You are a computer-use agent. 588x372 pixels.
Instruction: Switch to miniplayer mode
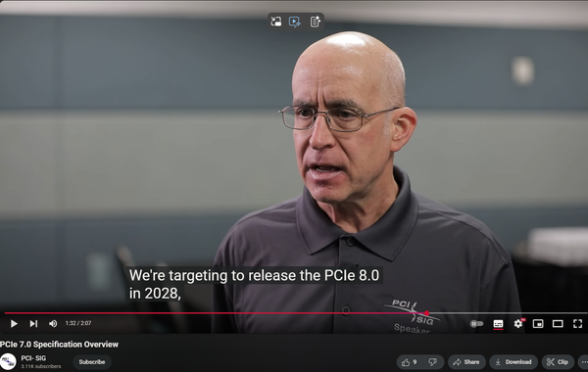click(x=538, y=323)
